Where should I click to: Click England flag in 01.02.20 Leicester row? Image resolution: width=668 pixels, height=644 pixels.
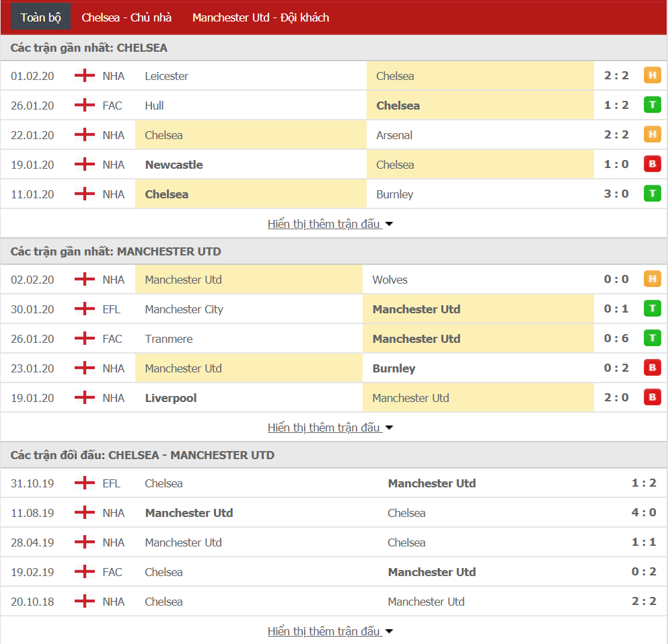(x=85, y=75)
